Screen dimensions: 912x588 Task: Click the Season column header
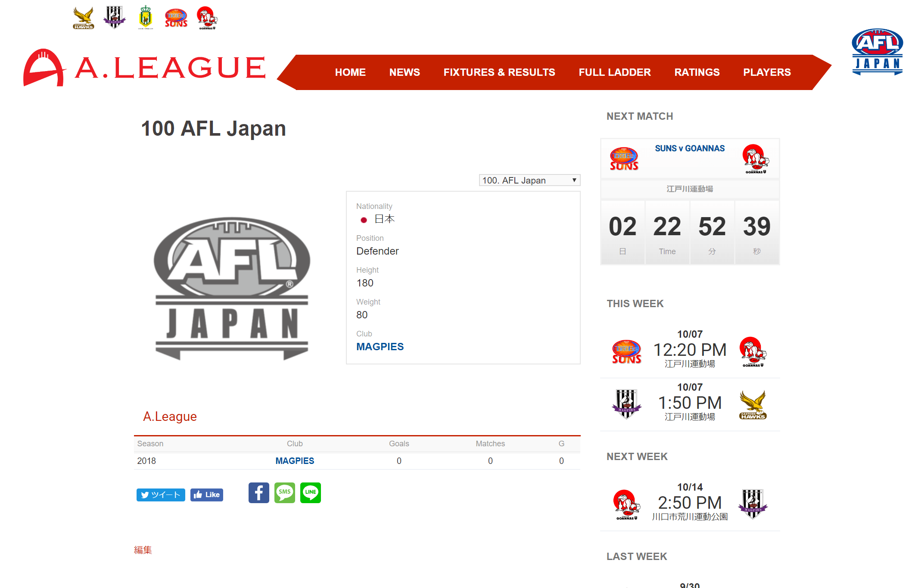click(150, 444)
